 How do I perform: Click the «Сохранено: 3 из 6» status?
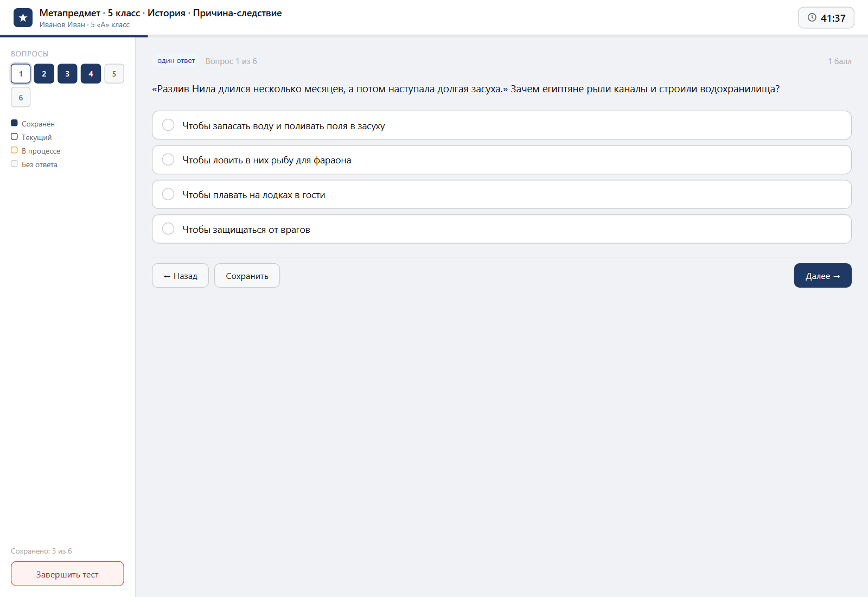41,551
